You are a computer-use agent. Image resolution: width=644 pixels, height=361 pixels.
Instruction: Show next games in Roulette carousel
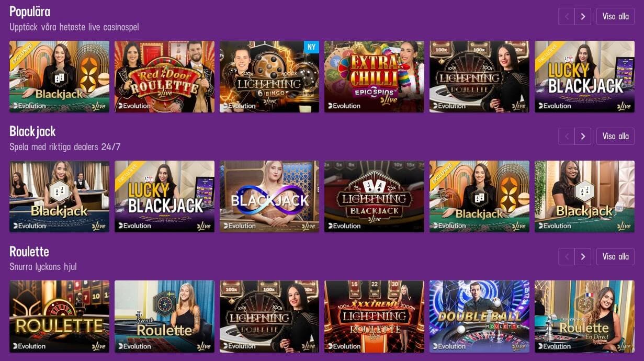coord(583,257)
